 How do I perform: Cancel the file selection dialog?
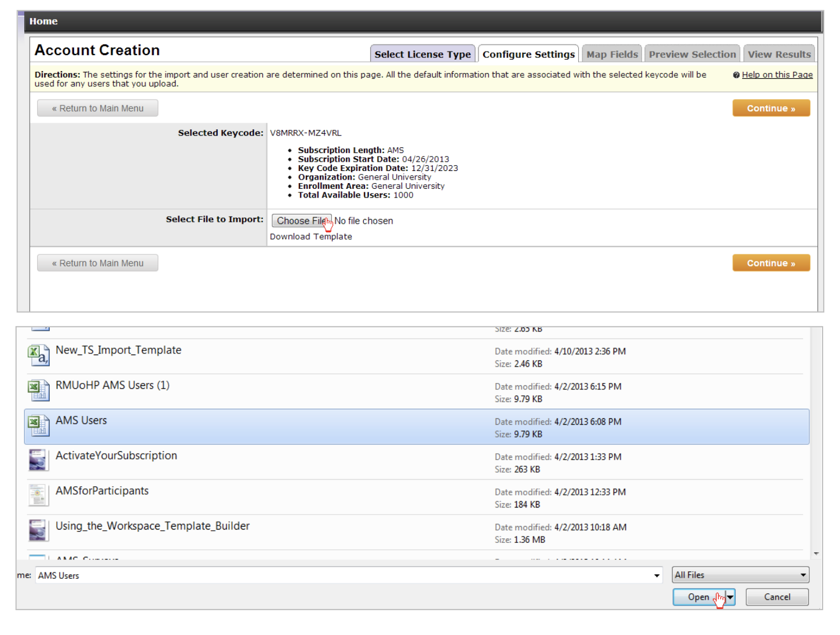click(777, 597)
